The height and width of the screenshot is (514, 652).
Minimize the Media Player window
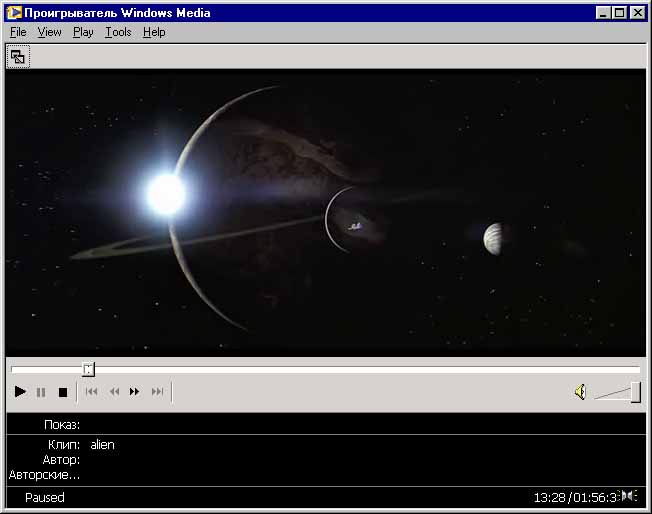coord(603,13)
